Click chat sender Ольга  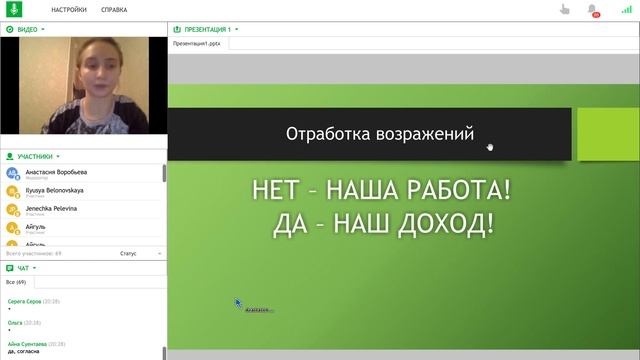tap(15, 322)
